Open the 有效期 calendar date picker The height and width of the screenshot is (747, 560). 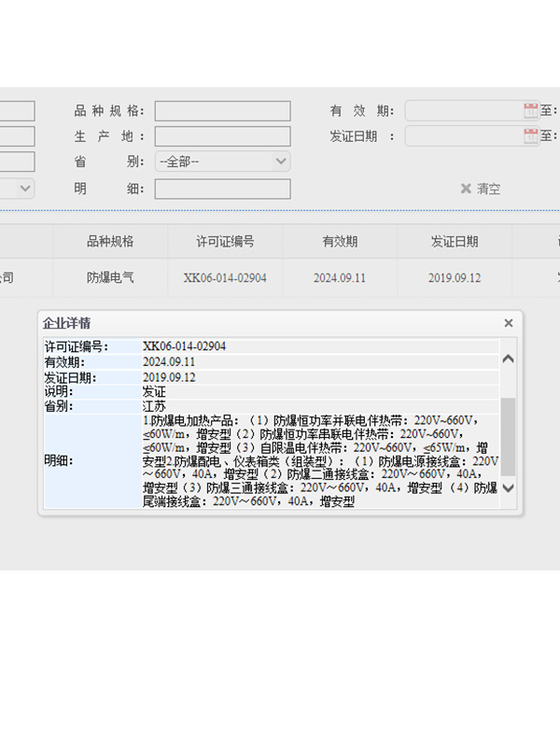point(531,111)
